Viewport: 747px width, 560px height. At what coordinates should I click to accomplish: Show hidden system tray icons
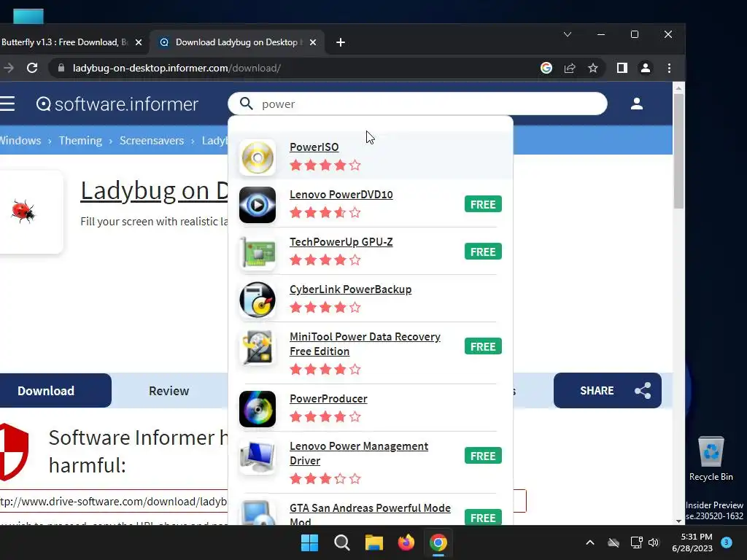[x=589, y=542]
